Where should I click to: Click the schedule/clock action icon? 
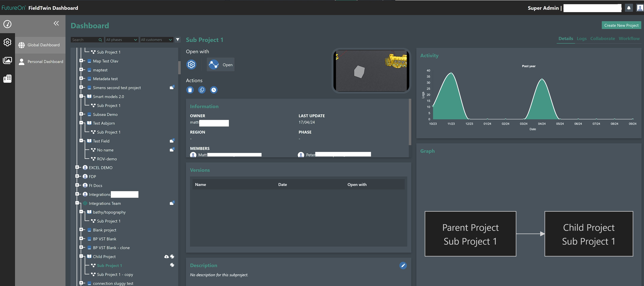214,90
